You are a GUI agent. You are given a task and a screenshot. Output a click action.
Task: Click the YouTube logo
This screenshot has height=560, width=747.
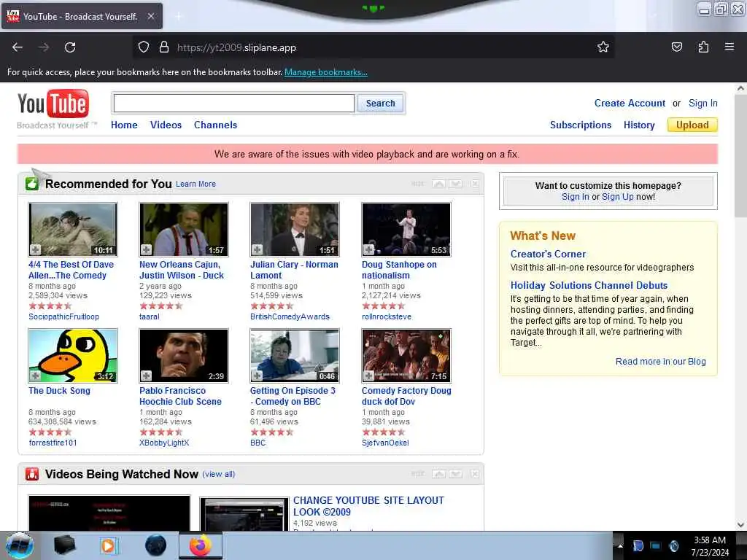coord(53,104)
